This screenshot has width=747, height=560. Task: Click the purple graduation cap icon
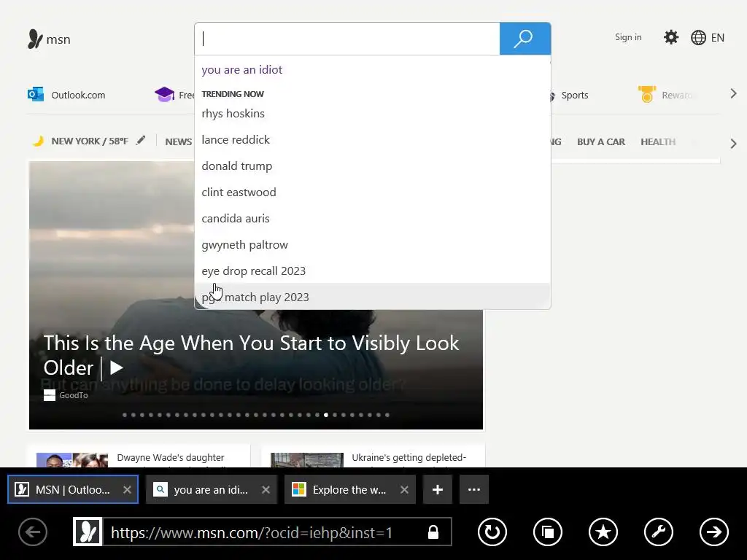click(164, 94)
